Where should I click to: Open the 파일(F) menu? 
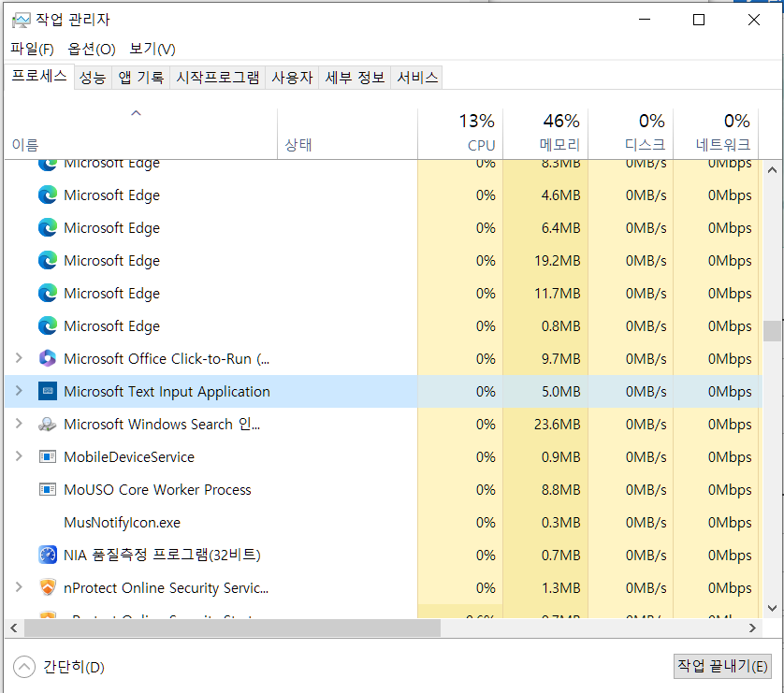click(32, 49)
